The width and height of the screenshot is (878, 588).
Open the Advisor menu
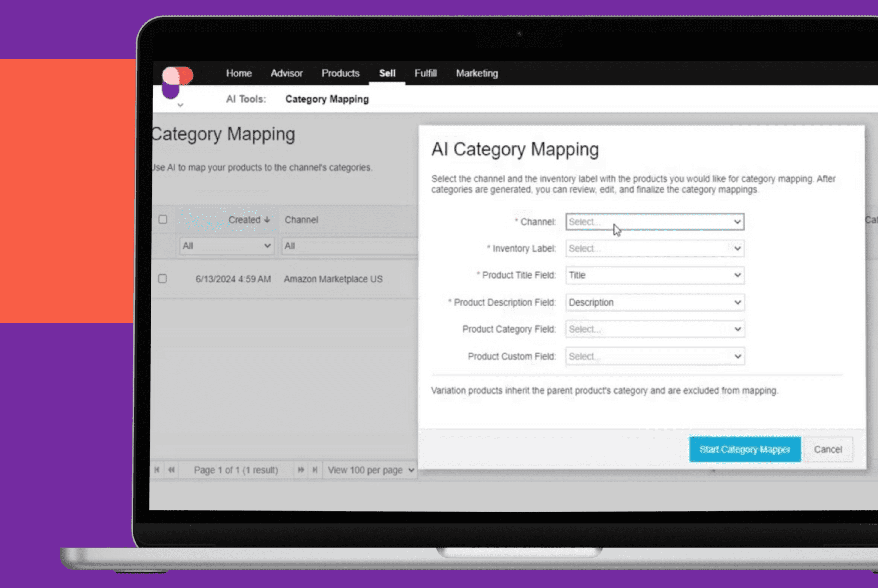tap(286, 73)
